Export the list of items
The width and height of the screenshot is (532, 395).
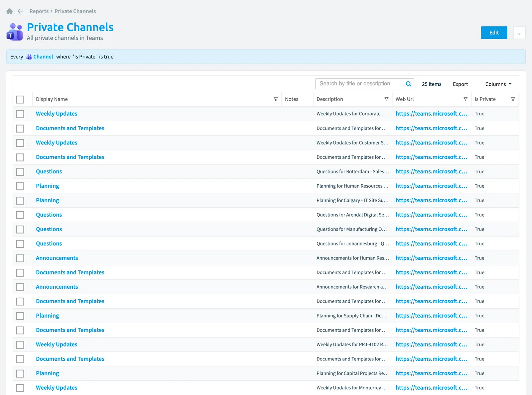(x=460, y=84)
